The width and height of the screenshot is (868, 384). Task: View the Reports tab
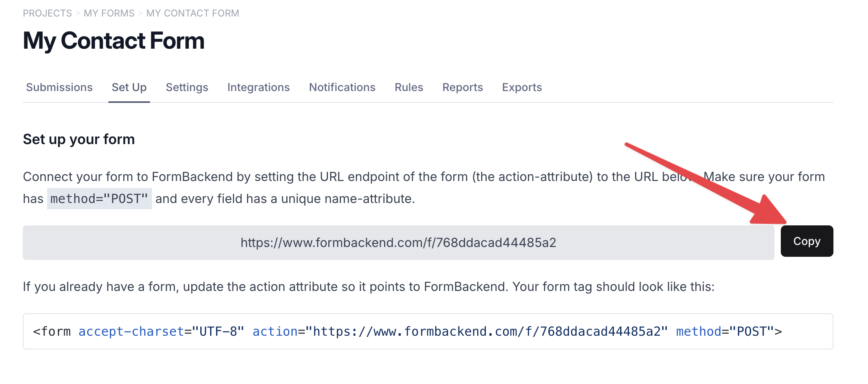463,87
